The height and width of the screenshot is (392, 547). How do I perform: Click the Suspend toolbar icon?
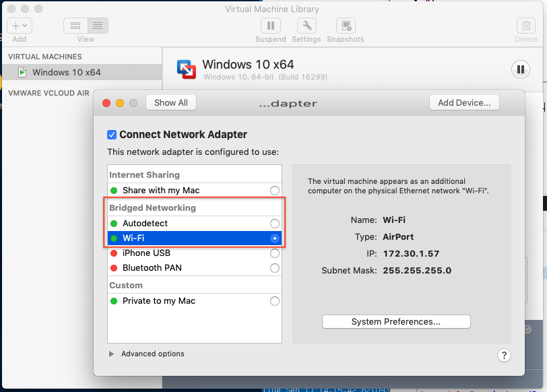271,26
